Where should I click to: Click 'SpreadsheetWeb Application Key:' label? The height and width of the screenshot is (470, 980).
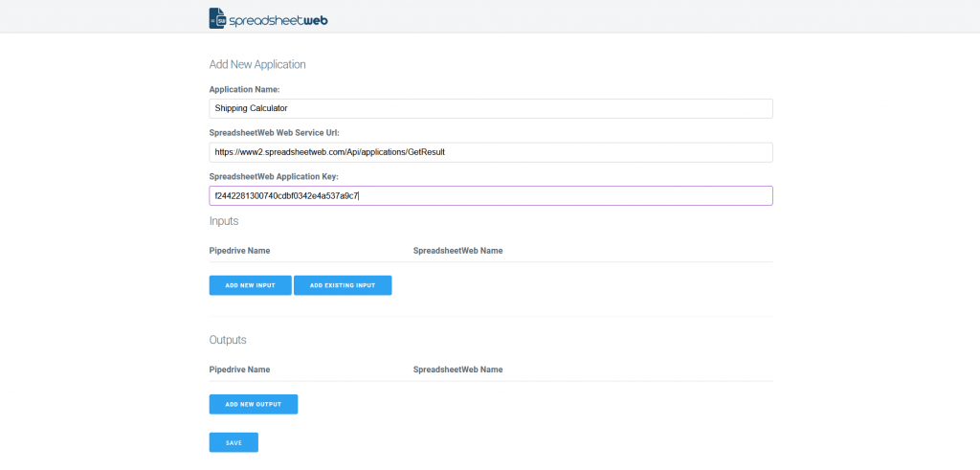pos(274,177)
